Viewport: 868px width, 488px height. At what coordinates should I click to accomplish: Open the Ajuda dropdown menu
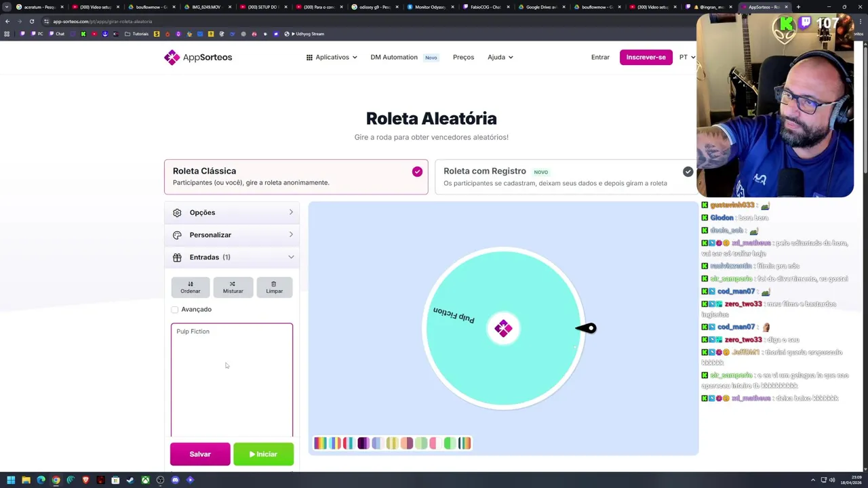500,58
